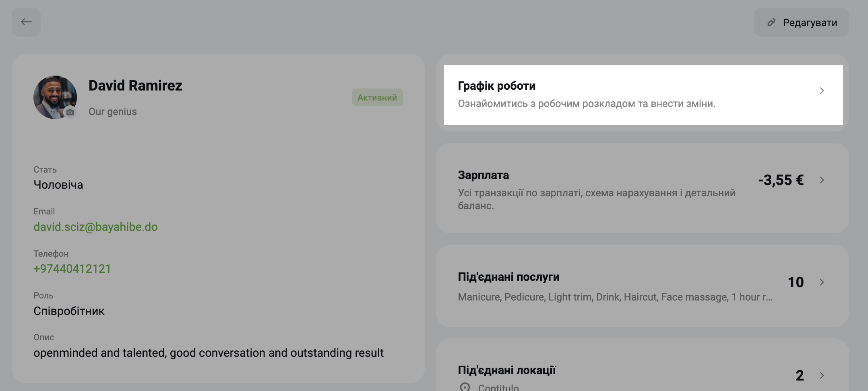Expand Зарплата chevron arrow
Viewport: 868px width, 391px height.
point(822,180)
